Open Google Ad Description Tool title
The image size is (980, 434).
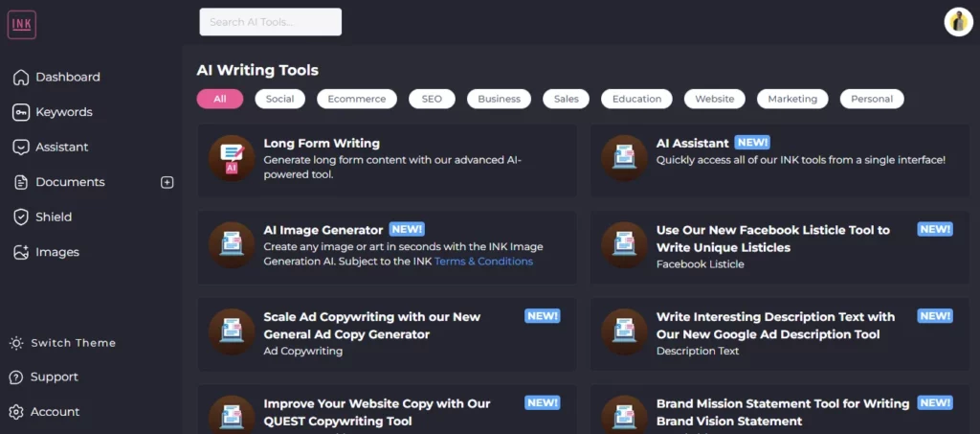[x=775, y=326]
